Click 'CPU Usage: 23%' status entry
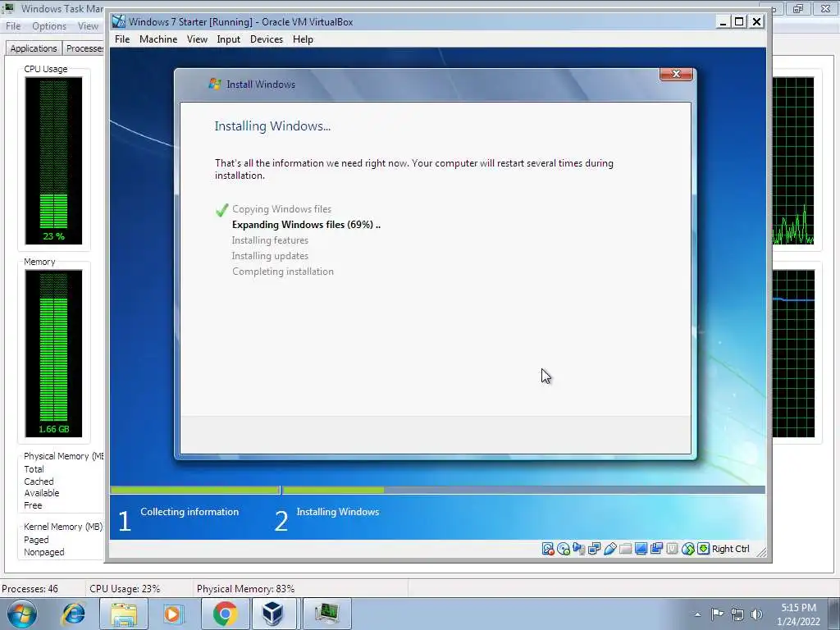The height and width of the screenshot is (630, 840). click(x=125, y=589)
